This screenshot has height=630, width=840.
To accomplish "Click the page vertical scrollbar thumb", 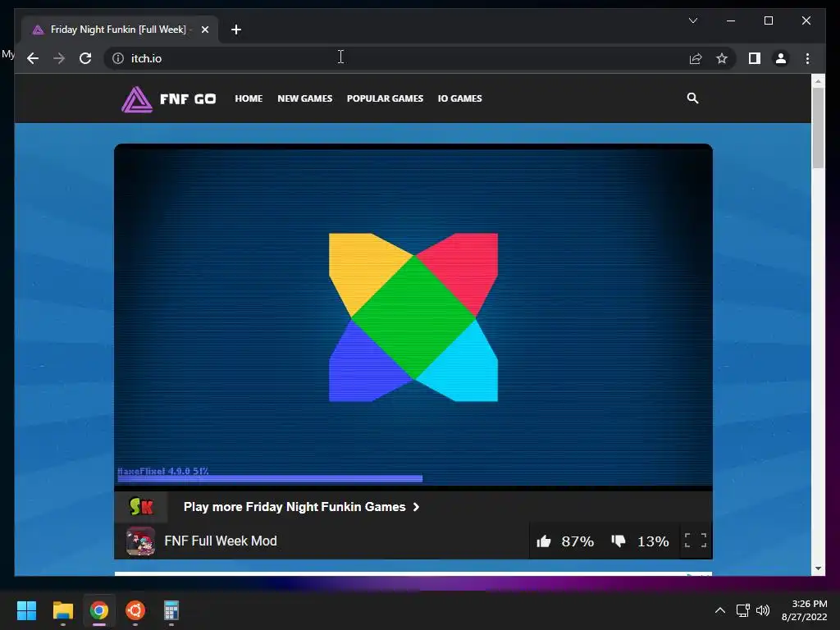I will (x=818, y=127).
